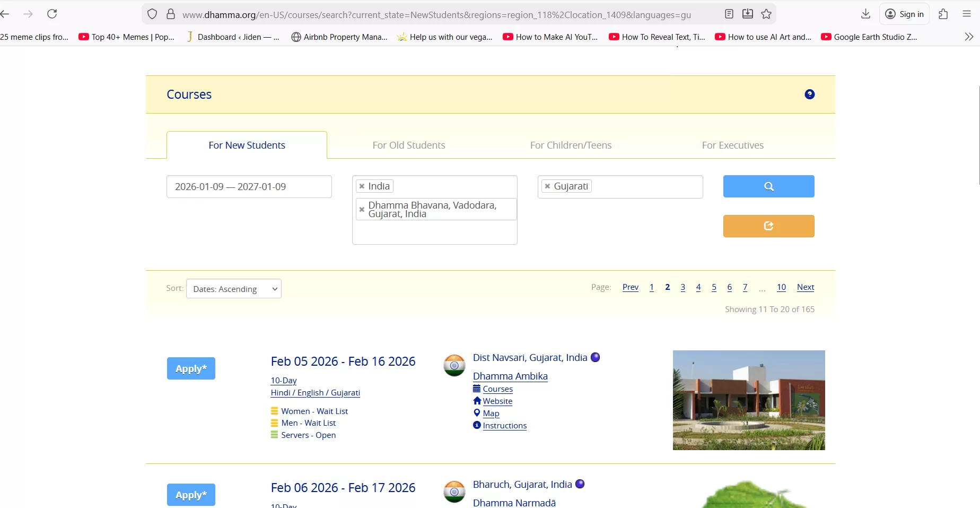980x508 pixels.
Task: Reload the page in browser
Action: (52, 14)
